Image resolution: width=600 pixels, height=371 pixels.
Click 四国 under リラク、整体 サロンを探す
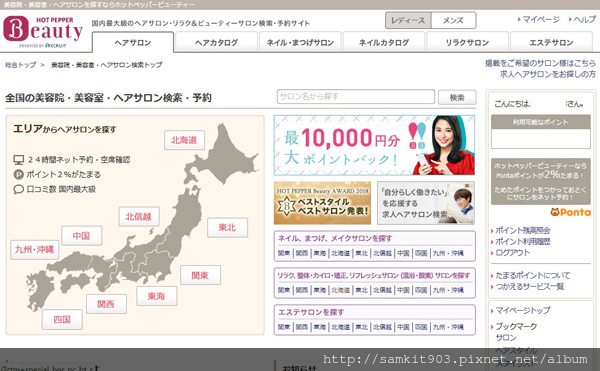click(421, 290)
